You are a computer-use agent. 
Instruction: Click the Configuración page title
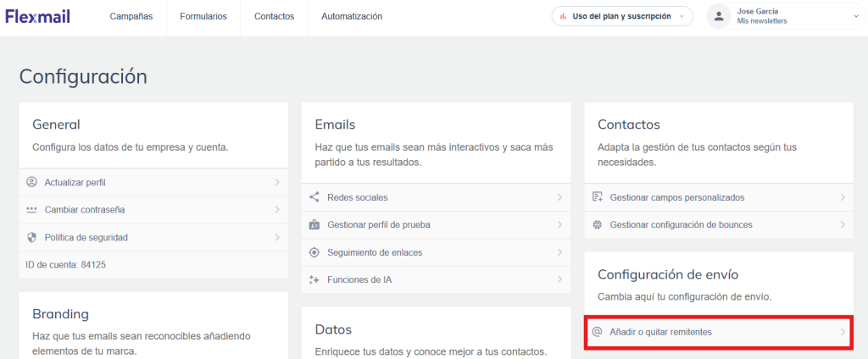pos(83,76)
